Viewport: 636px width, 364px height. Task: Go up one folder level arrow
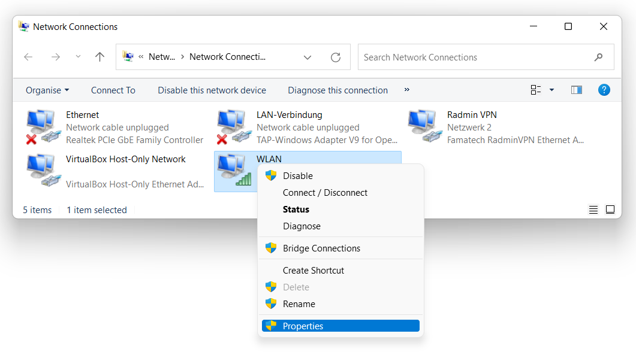[x=100, y=57]
